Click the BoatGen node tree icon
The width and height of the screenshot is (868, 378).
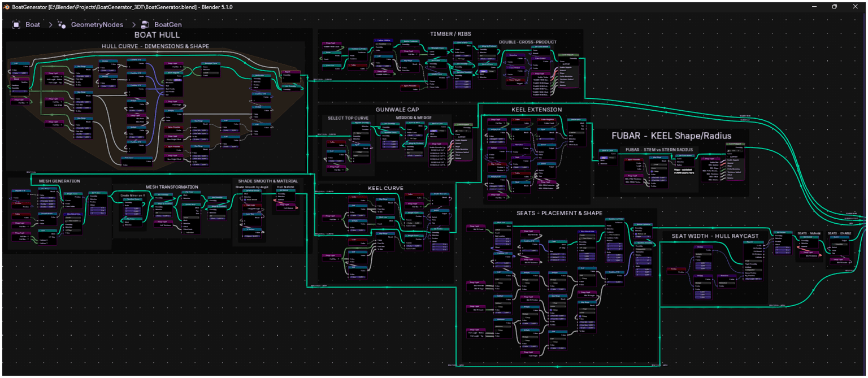click(145, 25)
